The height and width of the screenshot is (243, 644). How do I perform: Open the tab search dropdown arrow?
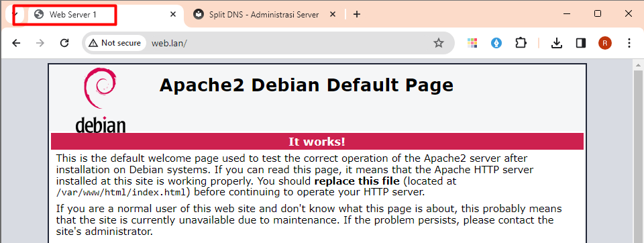(15, 14)
